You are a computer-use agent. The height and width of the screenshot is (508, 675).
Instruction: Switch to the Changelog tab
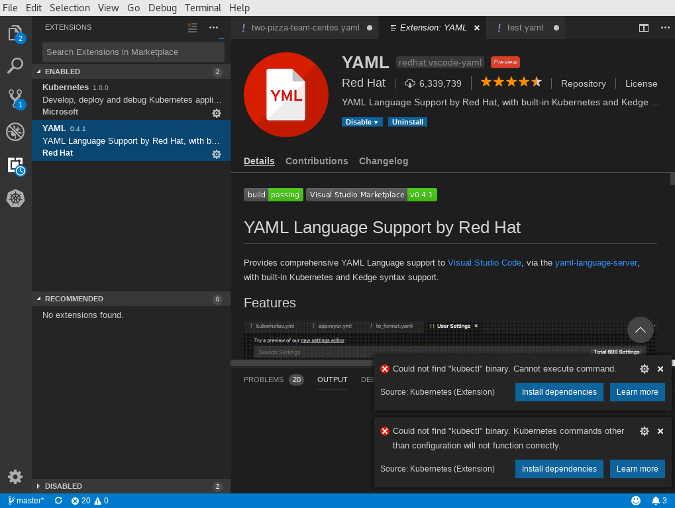tap(383, 161)
